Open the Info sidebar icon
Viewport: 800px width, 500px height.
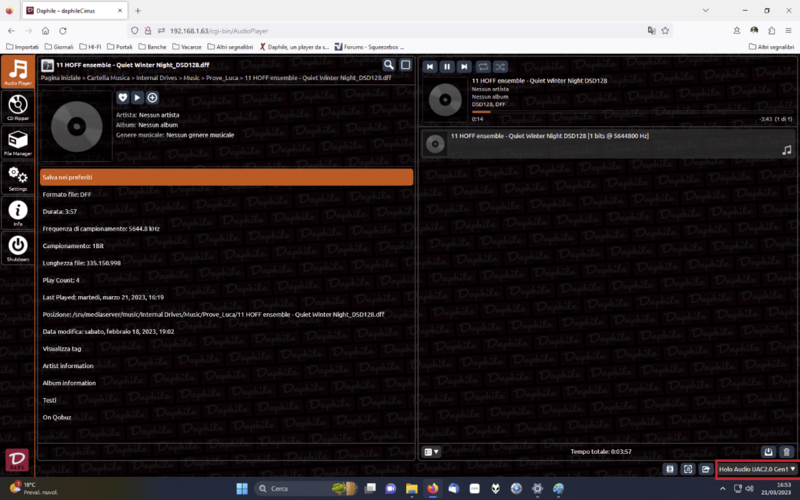(17, 213)
